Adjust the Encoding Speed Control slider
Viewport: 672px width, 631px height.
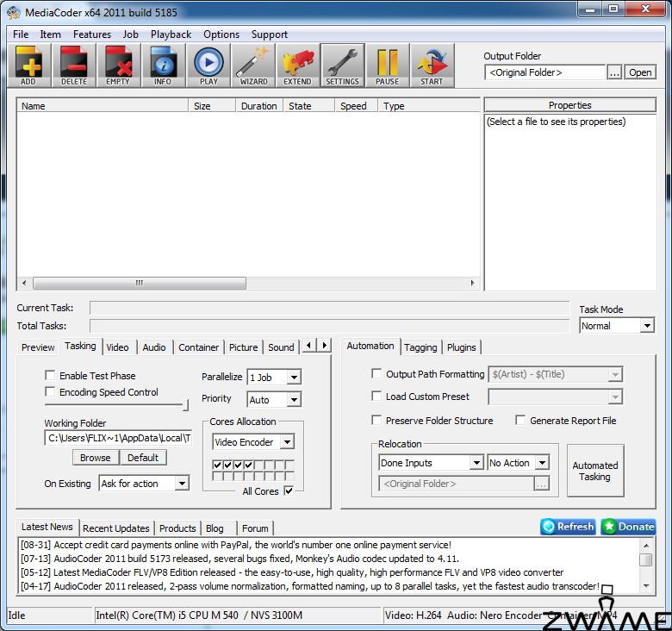[185, 404]
